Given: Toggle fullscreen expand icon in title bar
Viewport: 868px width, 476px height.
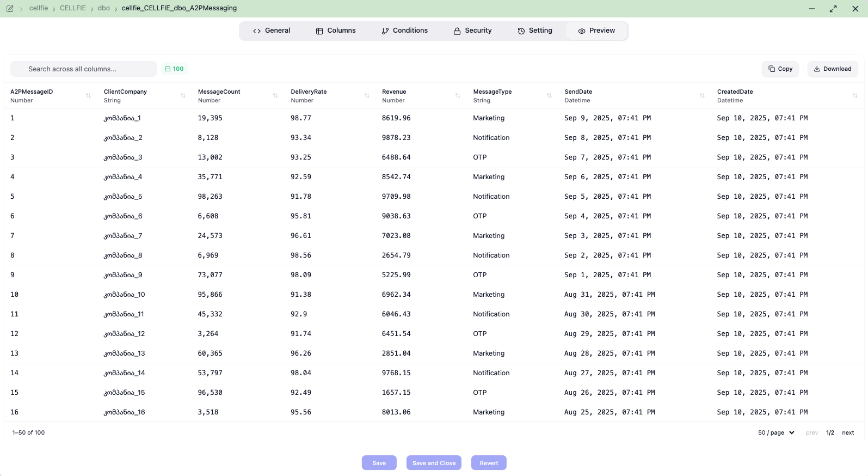Looking at the screenshot, I should pyautogui.click(x=833, y=9).
